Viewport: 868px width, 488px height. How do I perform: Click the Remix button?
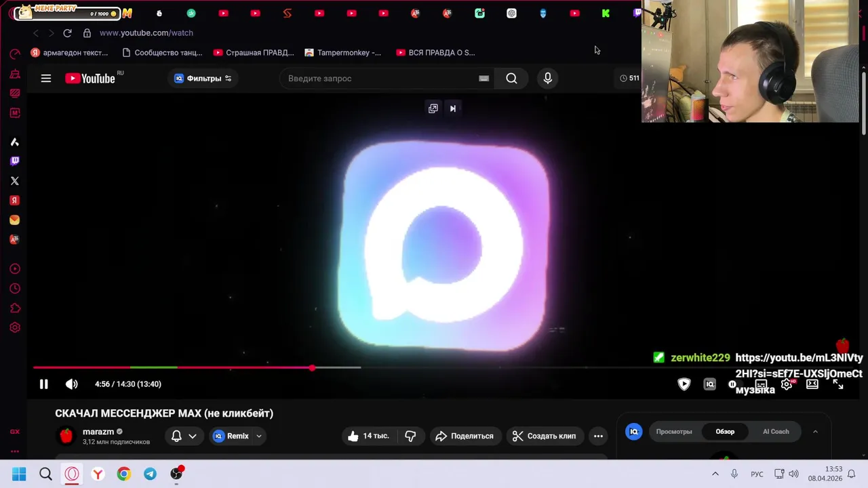point(231,436)
